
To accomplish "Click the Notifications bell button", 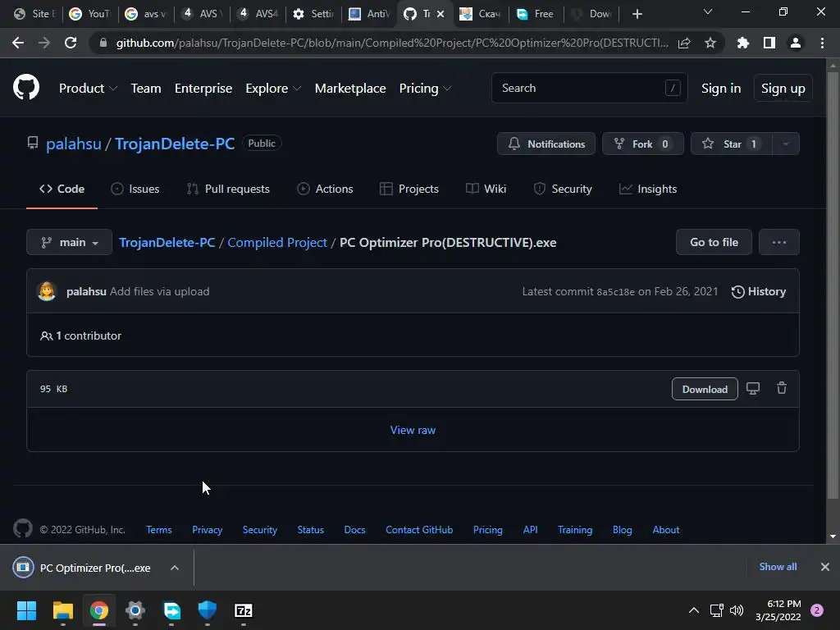I will 546,144.
